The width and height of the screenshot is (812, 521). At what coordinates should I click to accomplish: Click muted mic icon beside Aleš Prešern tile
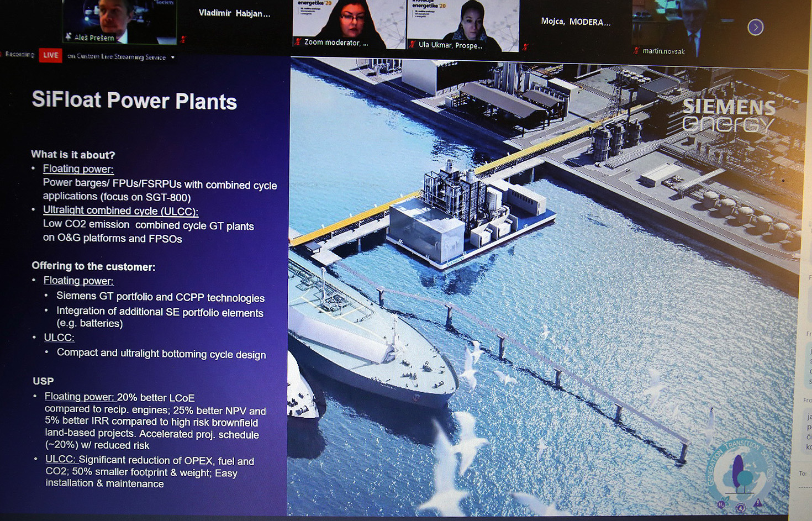(x=183, y=39)
